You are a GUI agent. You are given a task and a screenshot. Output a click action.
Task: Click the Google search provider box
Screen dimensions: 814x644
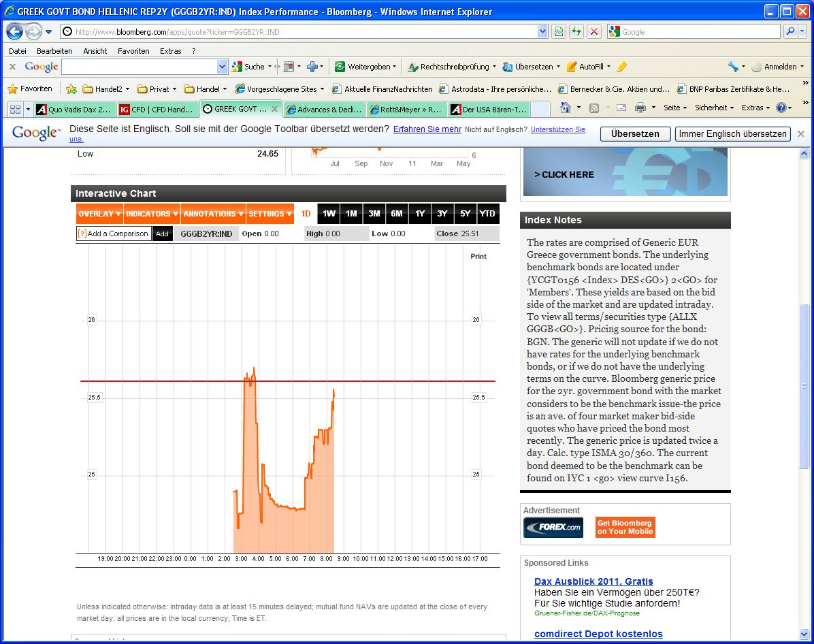[x=694, y=32]
